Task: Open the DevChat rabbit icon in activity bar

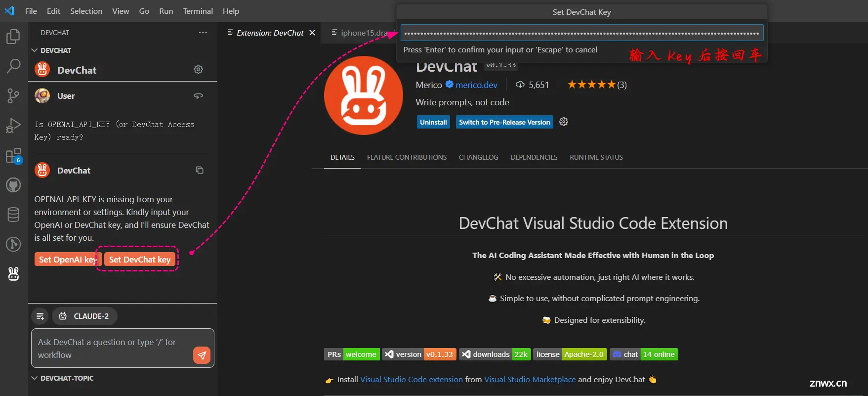Action: [x=13, y=274]
